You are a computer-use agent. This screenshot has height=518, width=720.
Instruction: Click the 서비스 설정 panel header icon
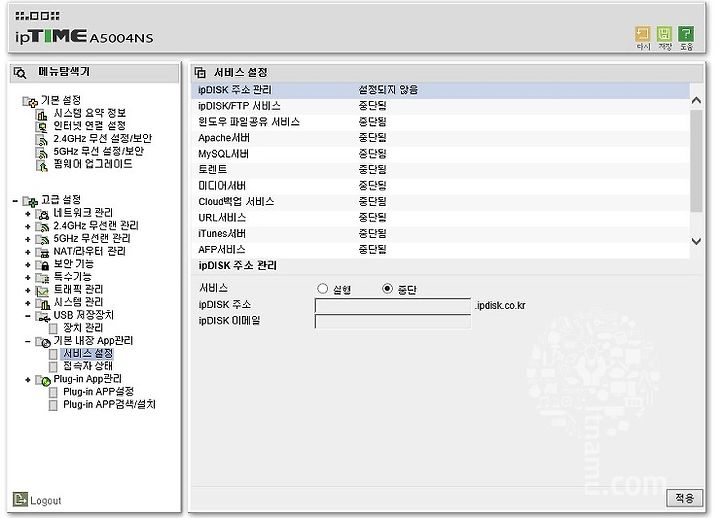[x=200, y=73]
